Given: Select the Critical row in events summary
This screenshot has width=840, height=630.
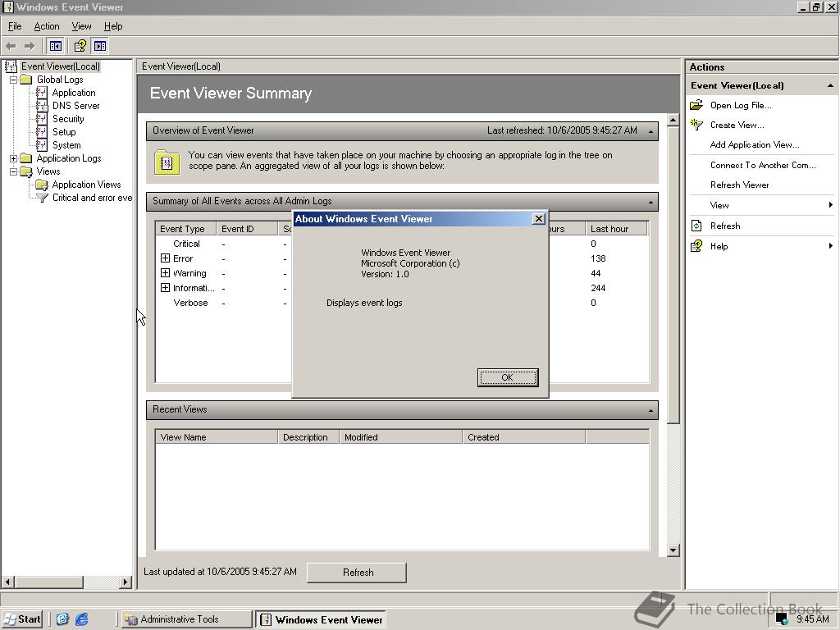Looking at the screenshot, I should click(186, 244).
